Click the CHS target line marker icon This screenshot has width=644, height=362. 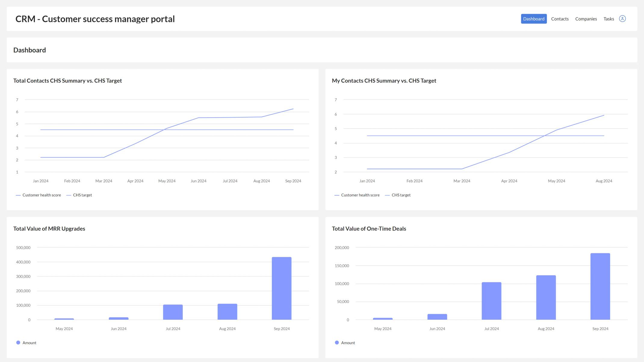pyautogui.click(x=69, y=195)
